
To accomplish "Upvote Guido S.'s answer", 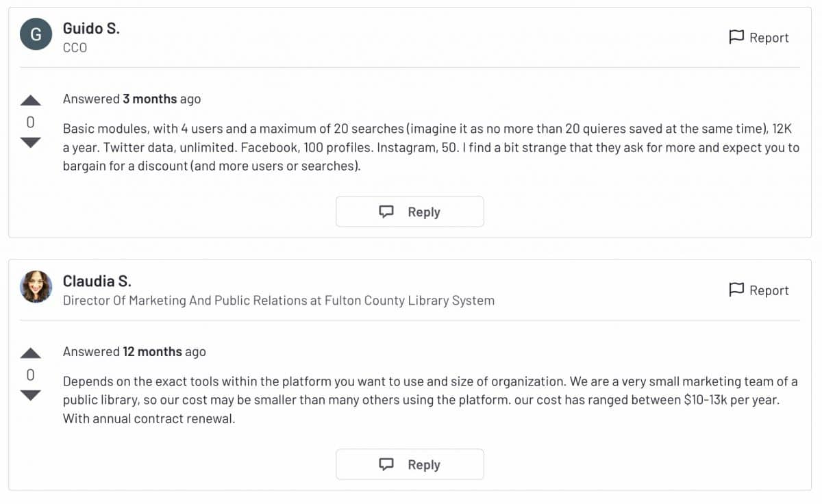I will pos(31,101).
